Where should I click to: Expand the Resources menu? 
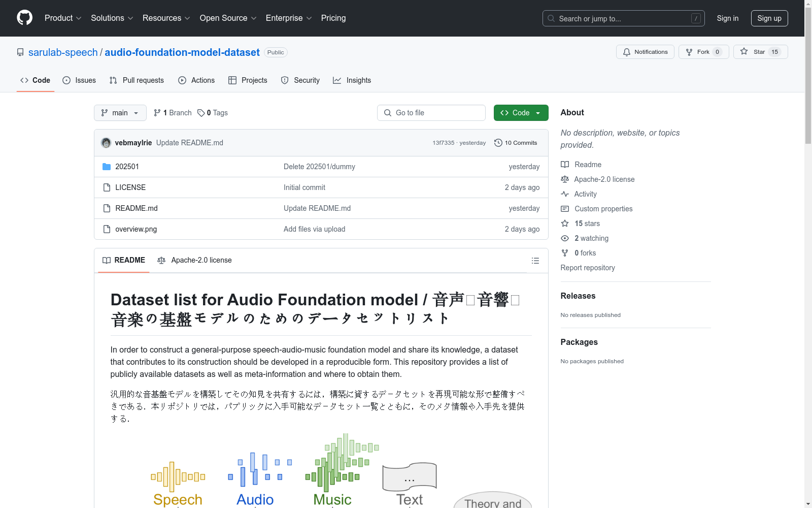tap(166, 18)
